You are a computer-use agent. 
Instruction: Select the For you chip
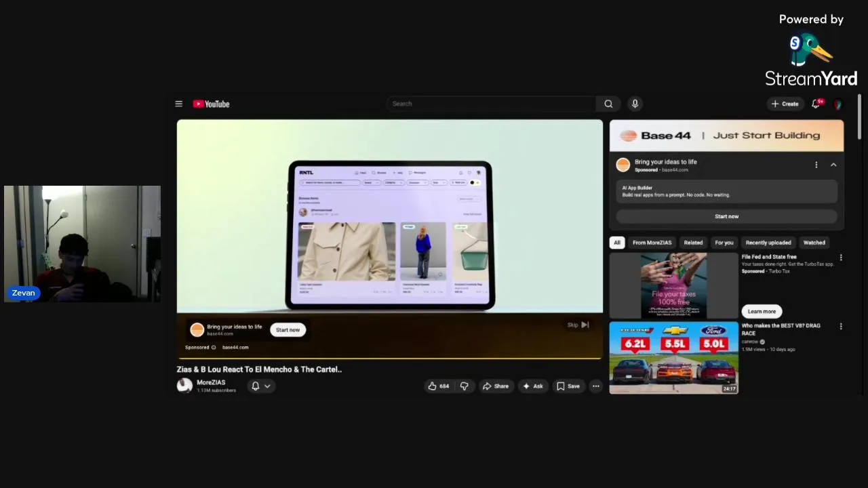pyautogui.click(x=724, y=243)
